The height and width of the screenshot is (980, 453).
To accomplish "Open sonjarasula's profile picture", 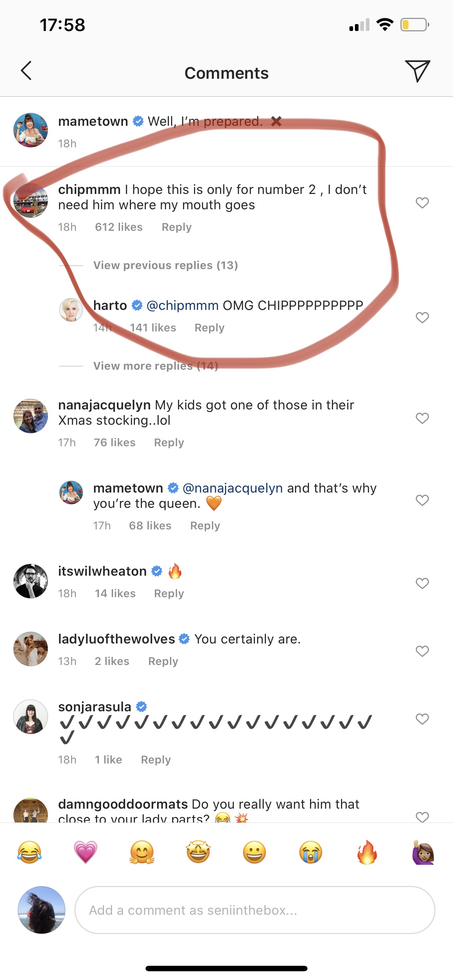I will click(x=31, y=716).
